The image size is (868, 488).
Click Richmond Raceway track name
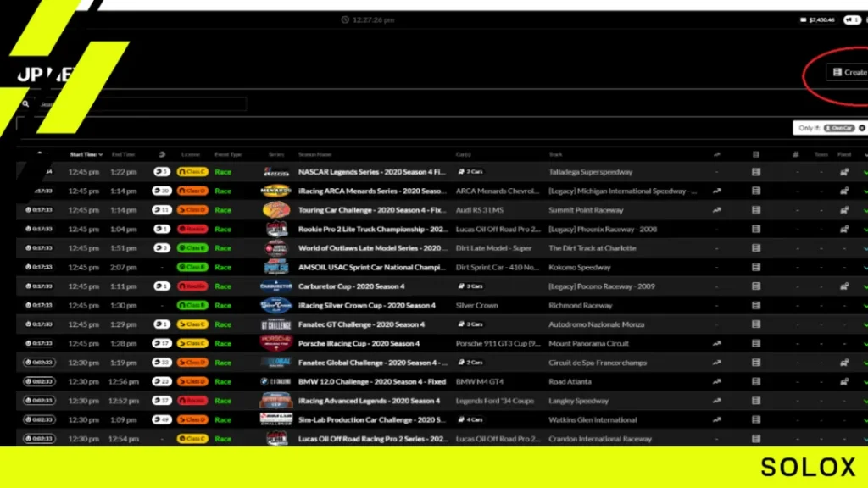[580, 305]
